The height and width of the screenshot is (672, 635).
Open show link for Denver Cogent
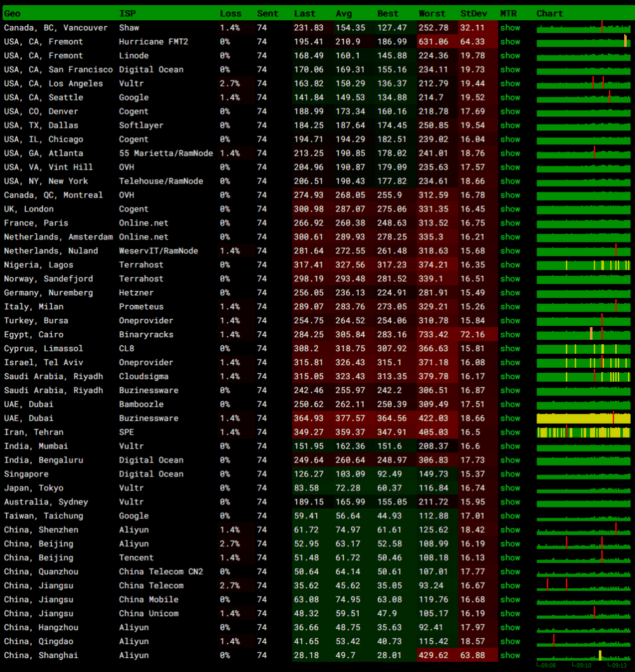pos(510,111)
